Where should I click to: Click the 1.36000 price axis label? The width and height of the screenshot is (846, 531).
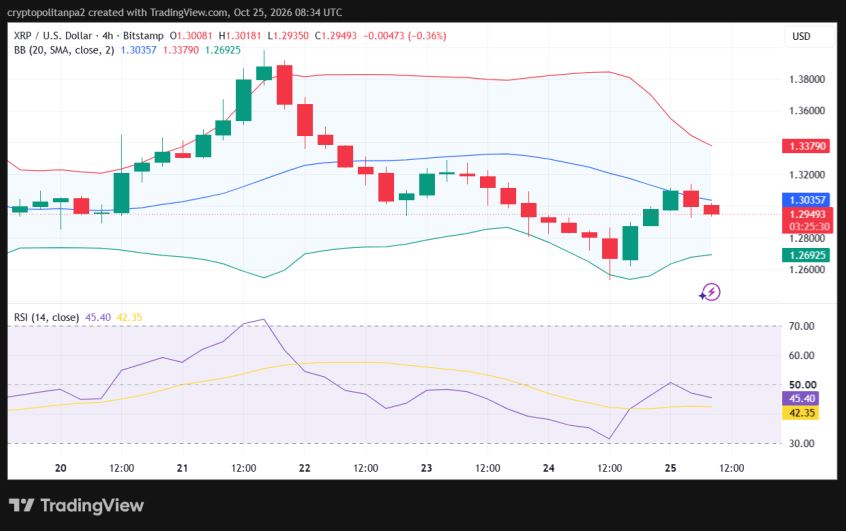tap(807, 111)
